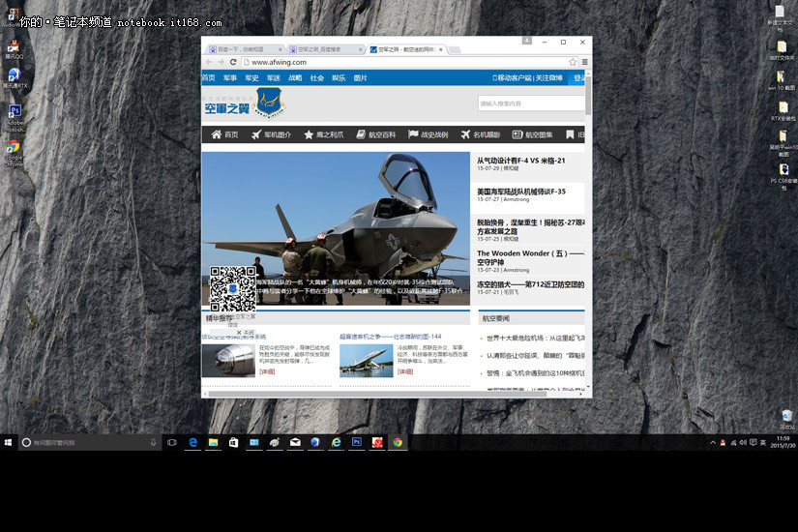This screenshot has width=798, height=532.
Task: Click the Cortana search box
Action: pyautogui.click(x=89, y=442)
